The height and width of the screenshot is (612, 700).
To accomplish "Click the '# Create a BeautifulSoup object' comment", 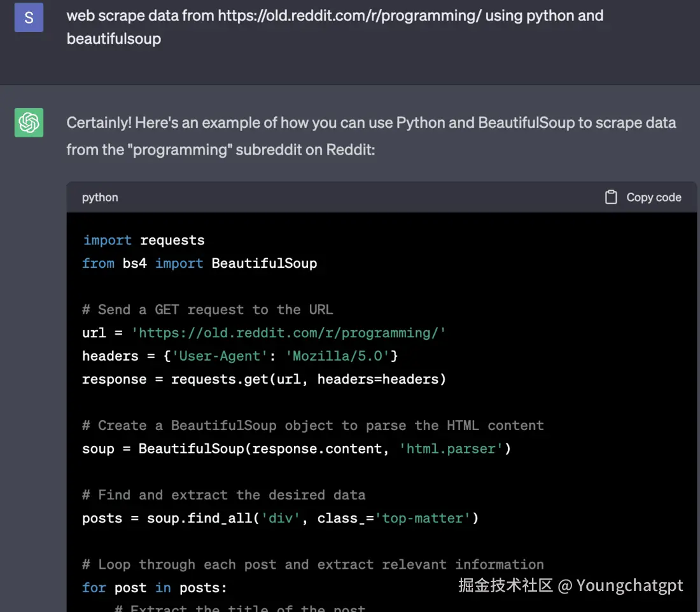I will point(312,426).
